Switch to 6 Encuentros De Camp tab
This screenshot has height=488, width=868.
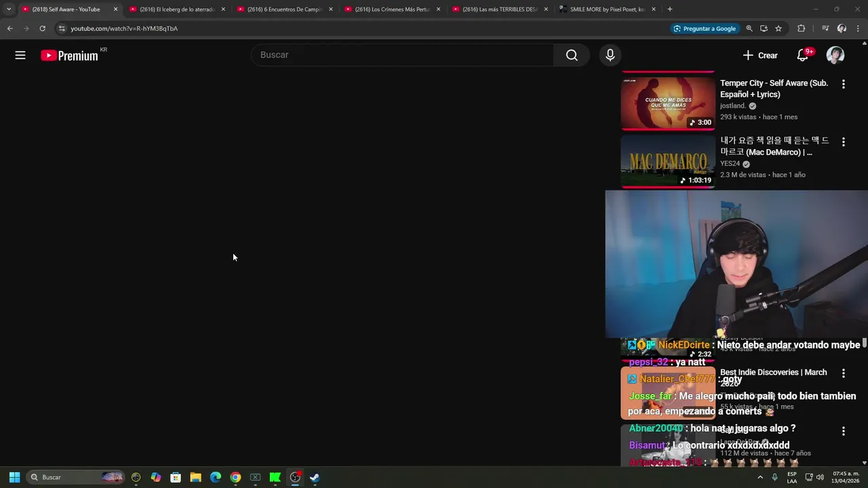pyautogui.click(x=284, y=9)
